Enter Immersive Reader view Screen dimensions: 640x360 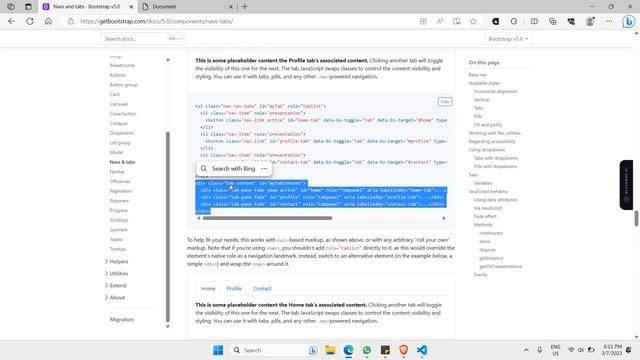click(457, 21)
